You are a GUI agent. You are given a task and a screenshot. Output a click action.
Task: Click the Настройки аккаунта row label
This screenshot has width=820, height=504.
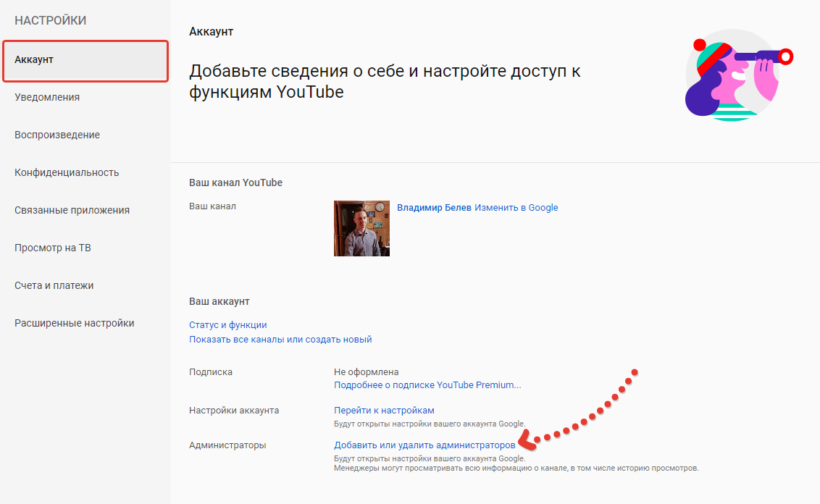coord(234,411)
